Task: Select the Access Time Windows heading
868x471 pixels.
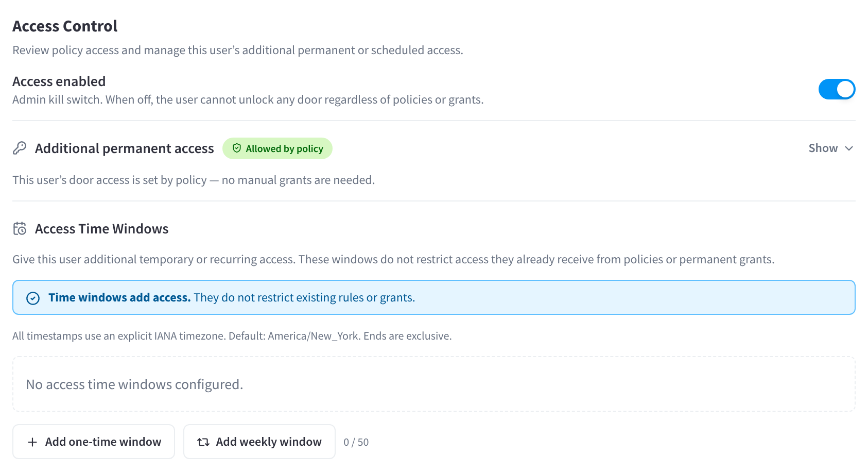Action: [102, 229]
